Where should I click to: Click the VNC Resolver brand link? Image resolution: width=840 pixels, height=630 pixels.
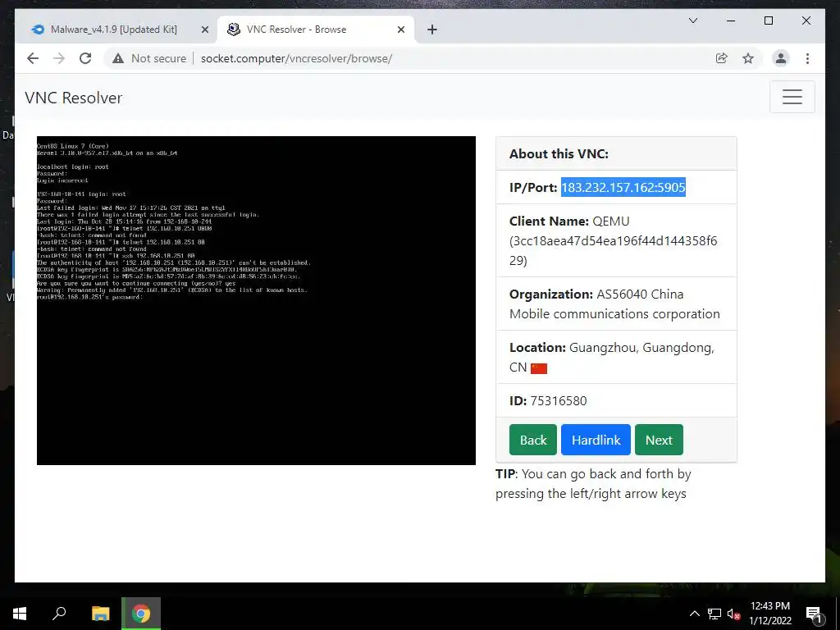(x=73, y=98)
